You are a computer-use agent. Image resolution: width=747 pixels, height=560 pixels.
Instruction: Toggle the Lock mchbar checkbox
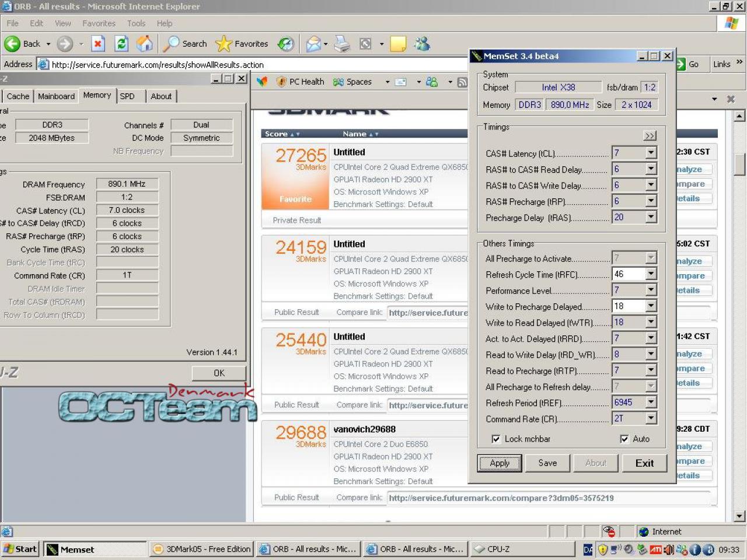click(x=496, y=439)
